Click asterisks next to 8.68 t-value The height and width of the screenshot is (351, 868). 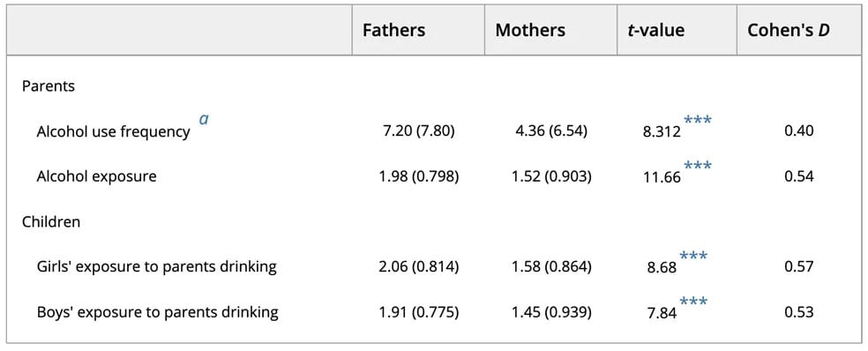693,256
